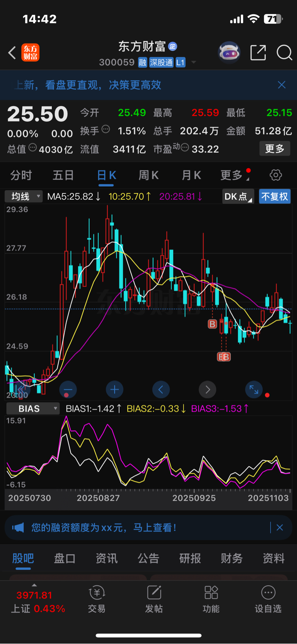297x644 pixels.
Task: Tap the 融 margin trading badge
Action: (143, 62)
